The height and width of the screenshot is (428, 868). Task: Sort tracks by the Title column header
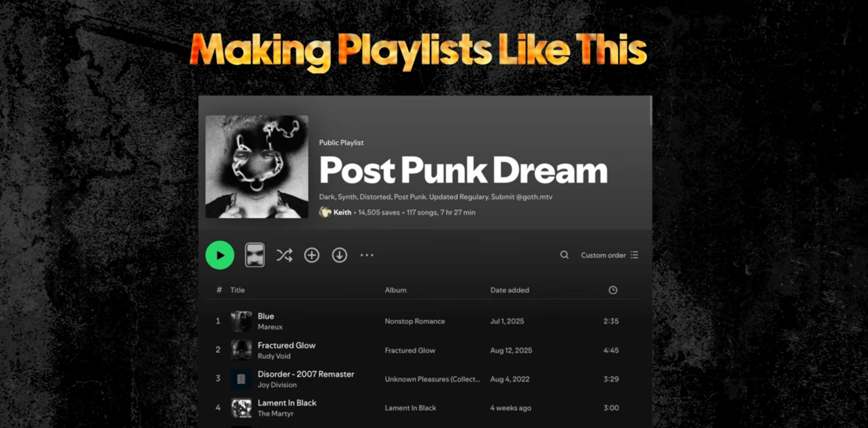pyautogui.click(x=237, y=290)
